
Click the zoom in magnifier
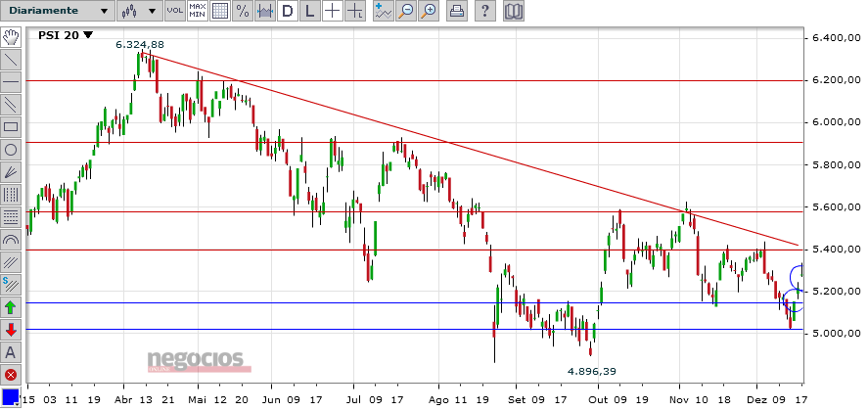click(429, 11)
